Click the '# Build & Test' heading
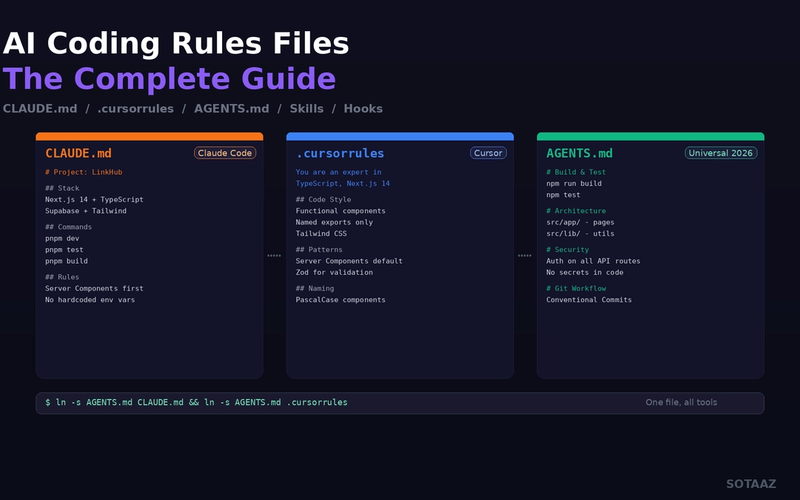This screenshot has height=500, width=800. (576, 172)
